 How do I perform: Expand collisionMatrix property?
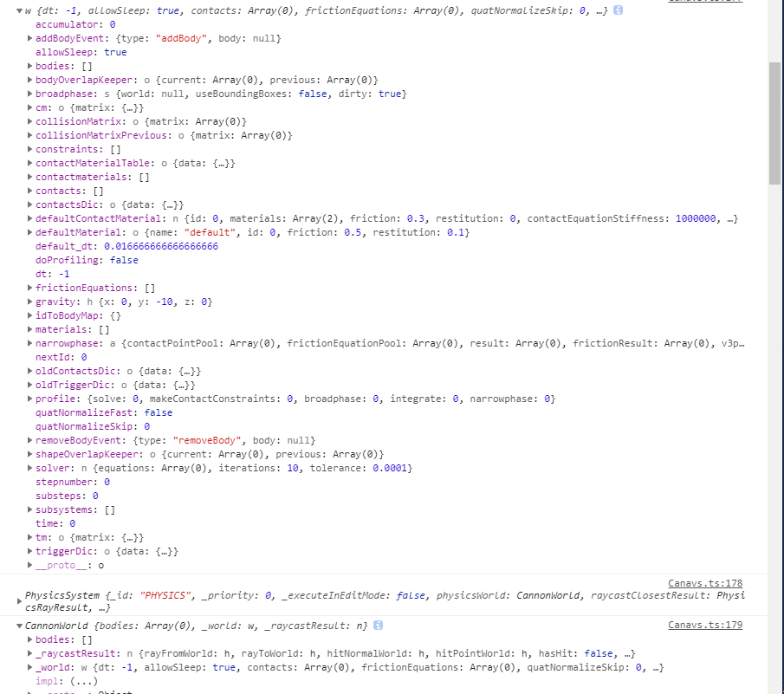point(29,121)
